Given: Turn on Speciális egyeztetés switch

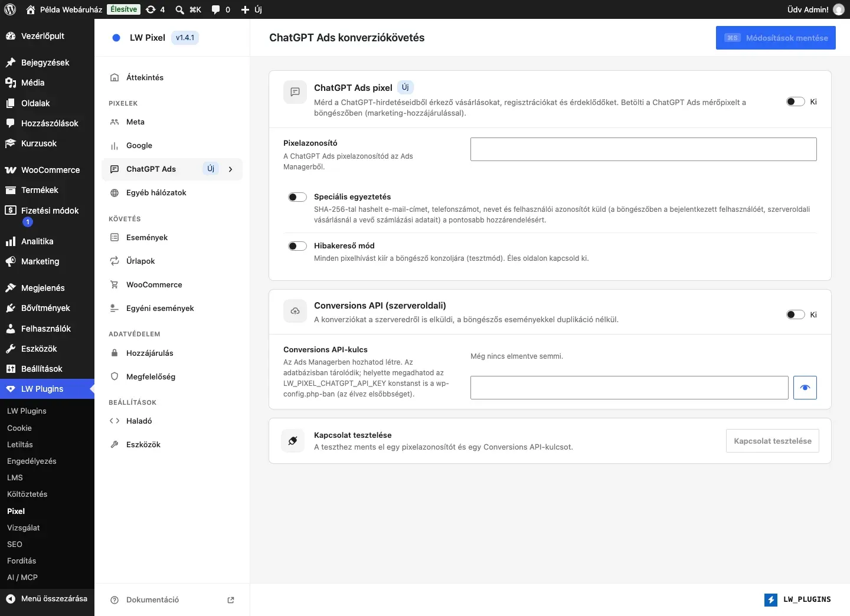Looking at the screenshot, I should coord(297,197).
